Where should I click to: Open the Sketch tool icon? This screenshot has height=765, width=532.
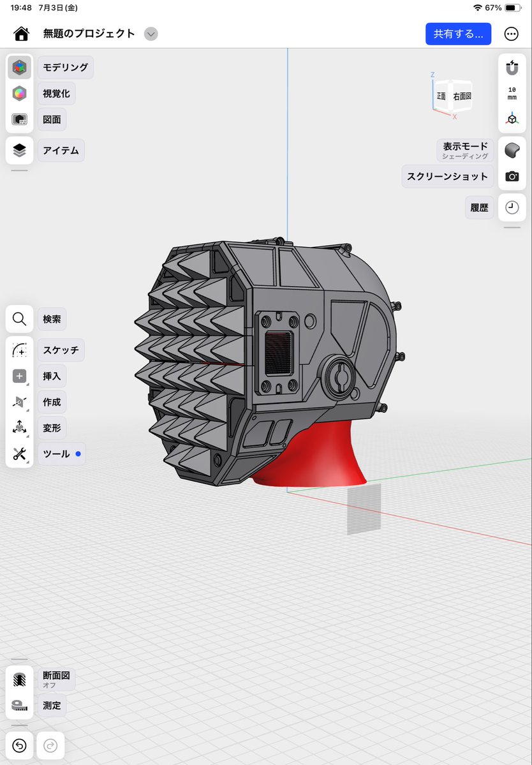coord(20,350)
